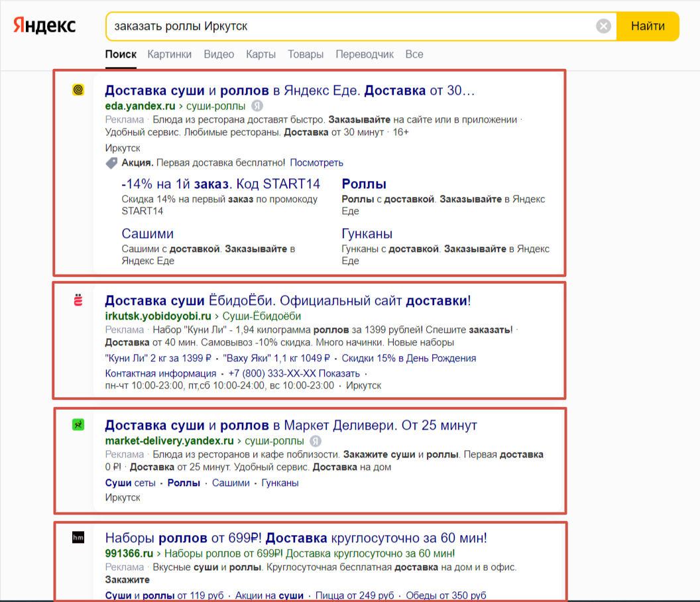This screenshot has width=700, height=602.
Task: Click the eda.yandex.ru green URL
Action: tap(140, 106)
